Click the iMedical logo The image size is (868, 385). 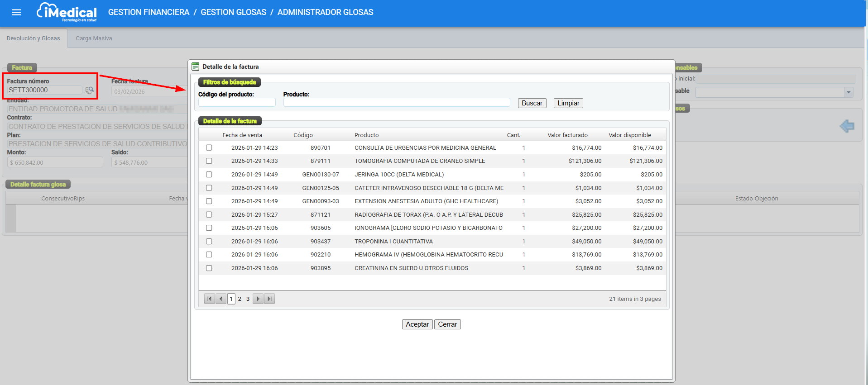(x=67, y=12)
